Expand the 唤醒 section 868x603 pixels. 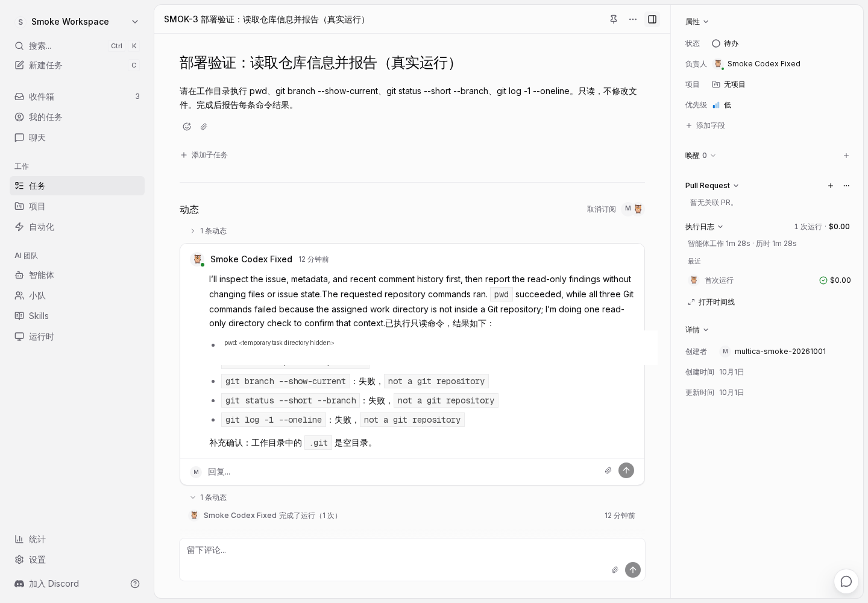click(700, 156)
